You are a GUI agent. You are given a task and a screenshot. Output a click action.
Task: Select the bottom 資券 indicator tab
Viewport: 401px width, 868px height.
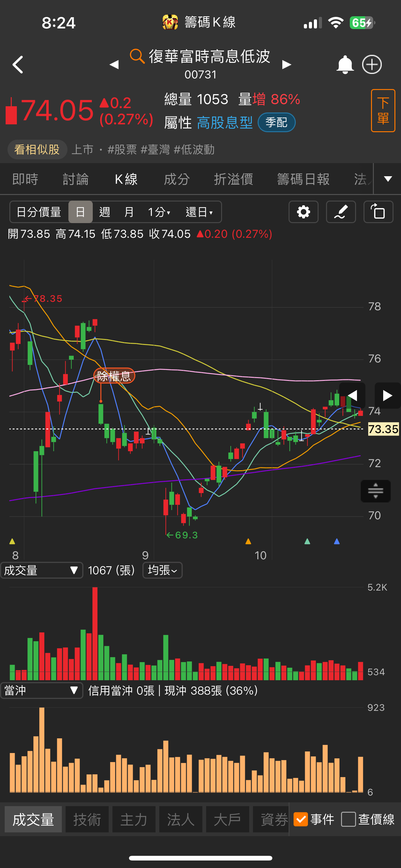point(271,819)
